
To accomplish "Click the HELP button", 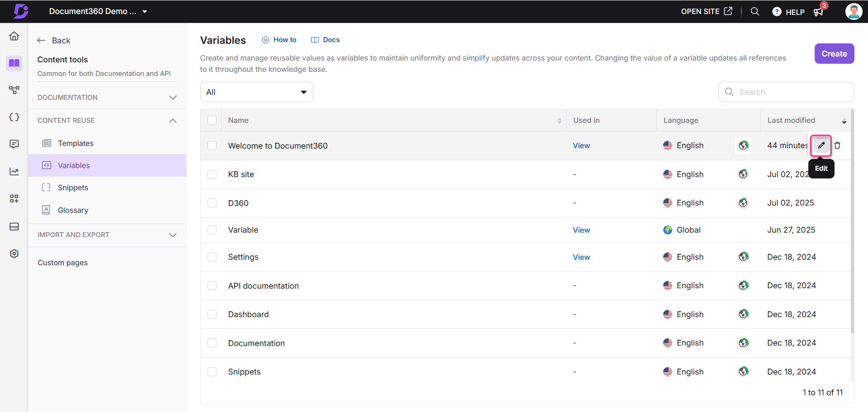I will (x=788, y=12).
